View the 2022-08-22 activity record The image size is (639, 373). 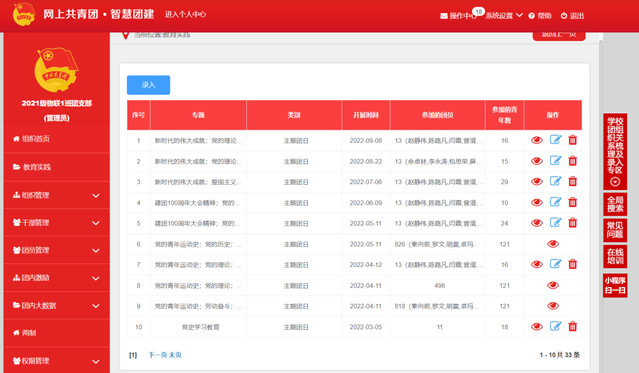click(x=537, y=161)
